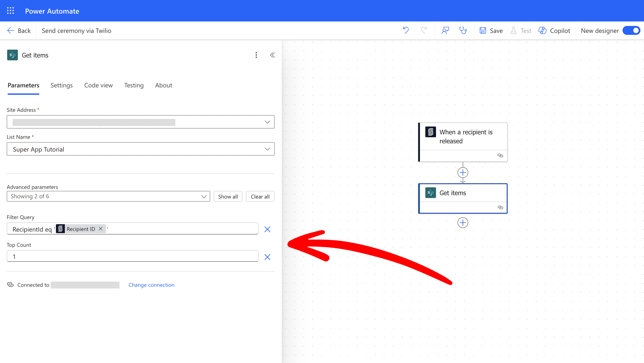Click the Change connection link

click(x=151, y=285)
